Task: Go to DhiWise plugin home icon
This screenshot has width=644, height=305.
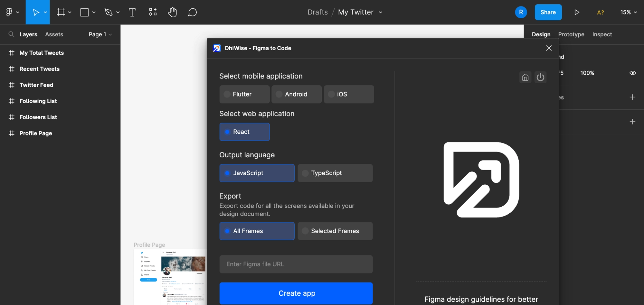Action: (525, 77)
